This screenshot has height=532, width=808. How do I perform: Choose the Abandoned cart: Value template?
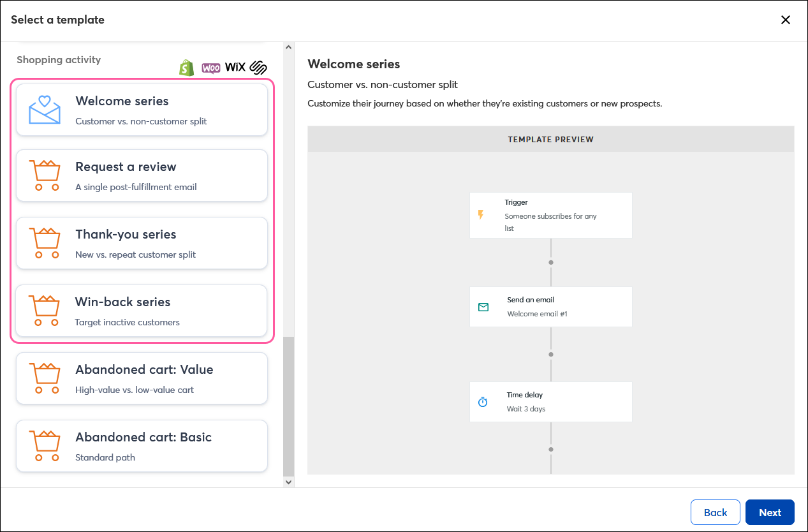(x=142, y=378)
